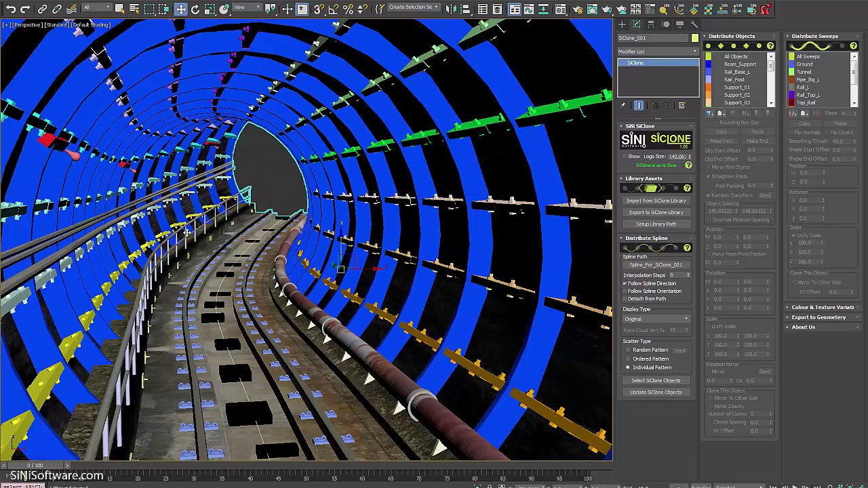This screenshot has width=868, height=488.
Task: Open the Display Type Original dropdown
Action: coord(656,319)
